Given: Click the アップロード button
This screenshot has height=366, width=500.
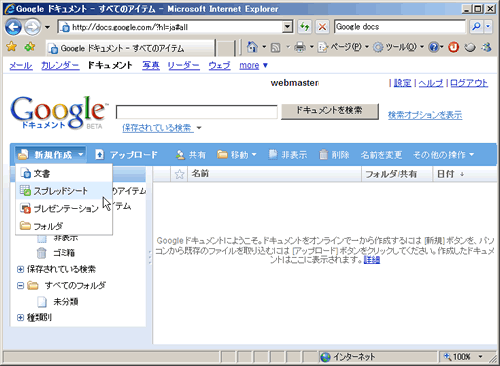Looking at the screenshot, I should point(126,155).
